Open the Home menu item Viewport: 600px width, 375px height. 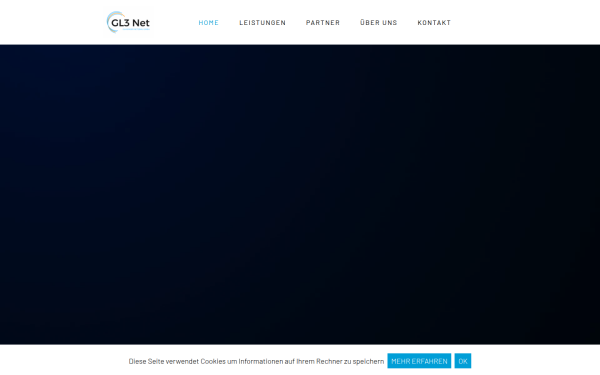pos(209,23)
